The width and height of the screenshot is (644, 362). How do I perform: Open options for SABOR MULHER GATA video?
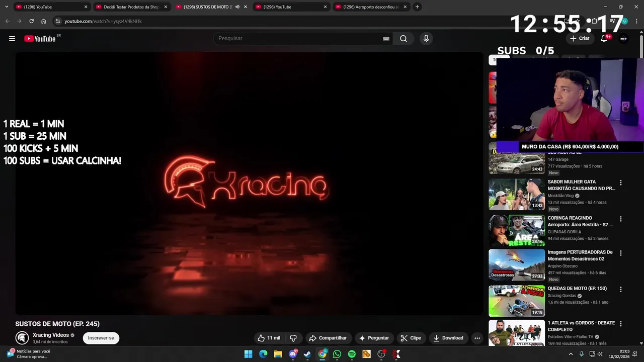coord(621,183)
